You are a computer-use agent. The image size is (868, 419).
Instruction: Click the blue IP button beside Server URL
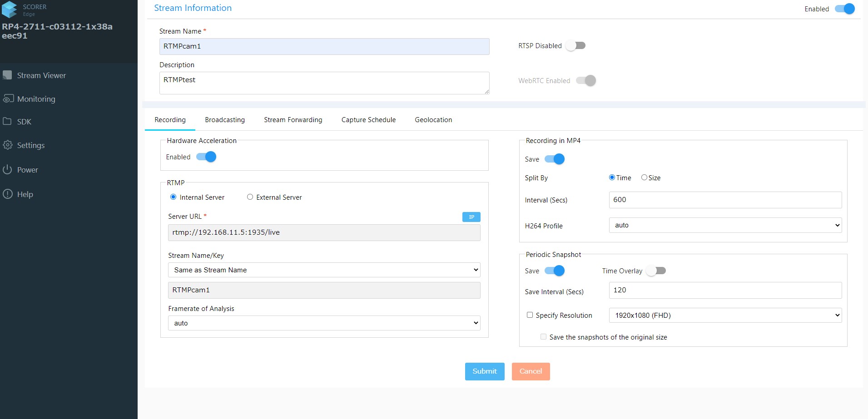tap(471, 217)
